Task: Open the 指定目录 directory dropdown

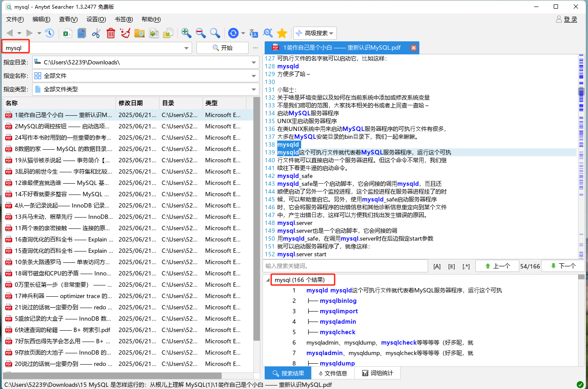Action: point(254,62)
